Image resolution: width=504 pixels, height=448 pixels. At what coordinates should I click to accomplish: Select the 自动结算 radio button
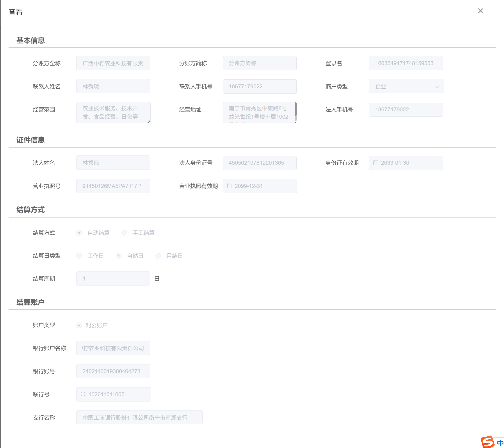pyautogui.click(x=79, y=233)
